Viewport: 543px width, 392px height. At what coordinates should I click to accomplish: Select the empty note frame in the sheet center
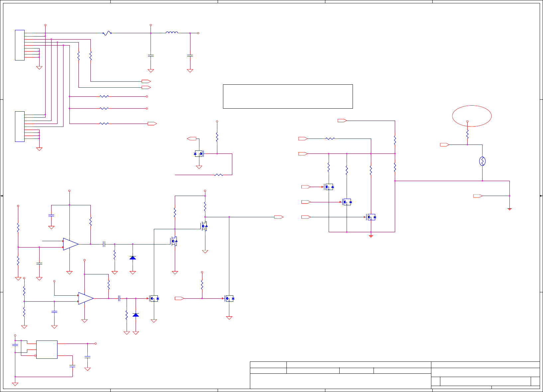click(x=288, y=96)
